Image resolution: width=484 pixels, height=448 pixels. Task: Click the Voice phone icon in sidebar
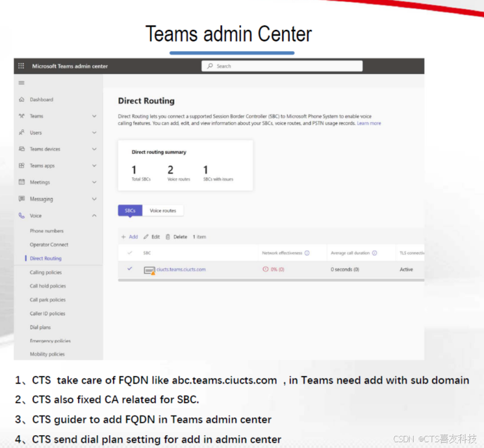[x=22, y=215]
